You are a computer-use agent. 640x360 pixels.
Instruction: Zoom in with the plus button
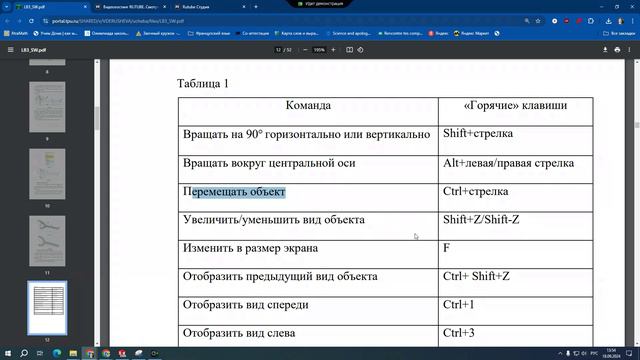[333, 50]
